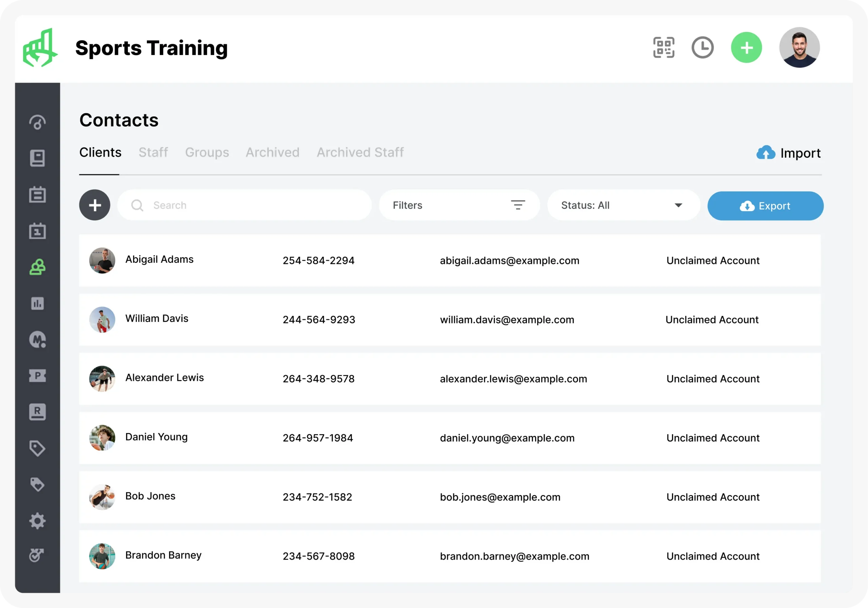Open the tag with heart sidebar icon

[37, 484]
